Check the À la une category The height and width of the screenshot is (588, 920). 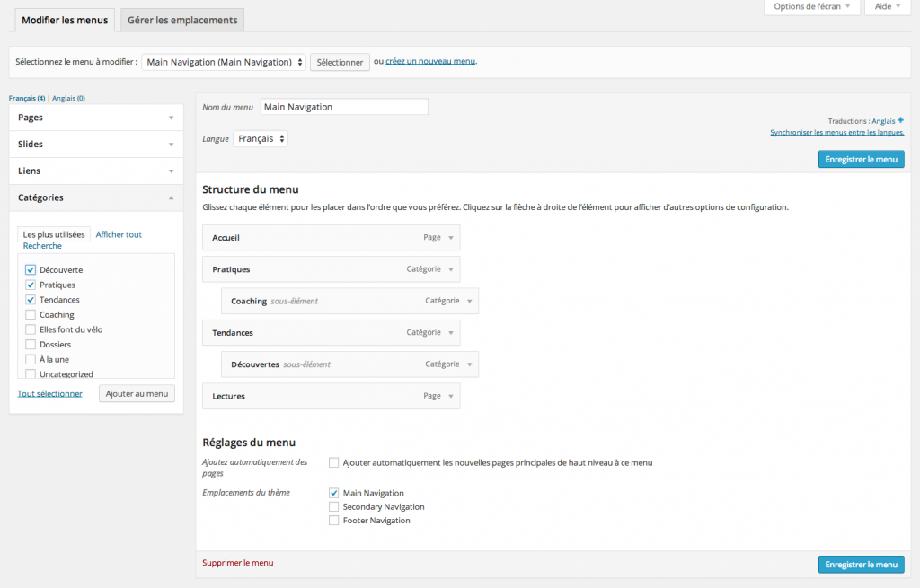point(31,359)
